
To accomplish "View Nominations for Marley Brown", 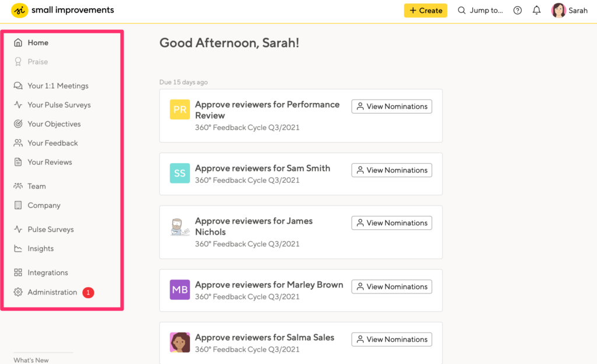I will tap(392, 287).
